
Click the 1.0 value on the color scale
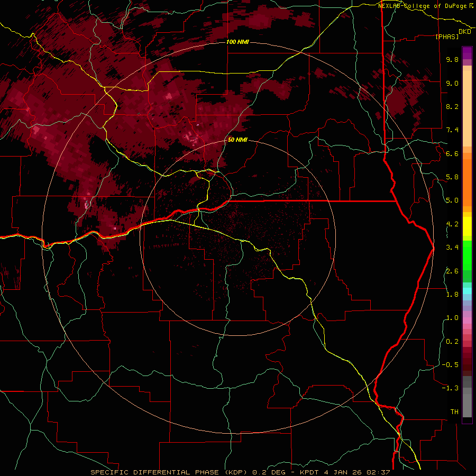452,317
